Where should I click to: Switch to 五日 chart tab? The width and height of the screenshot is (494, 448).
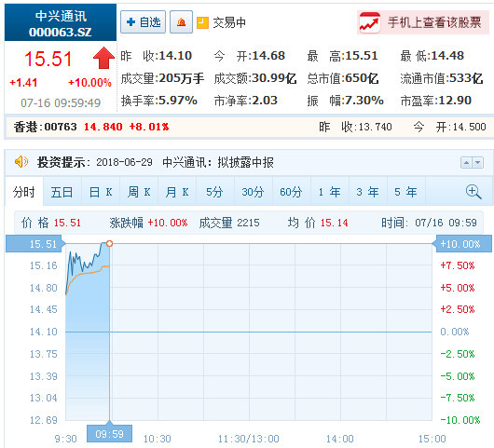(x=62, y=192)
